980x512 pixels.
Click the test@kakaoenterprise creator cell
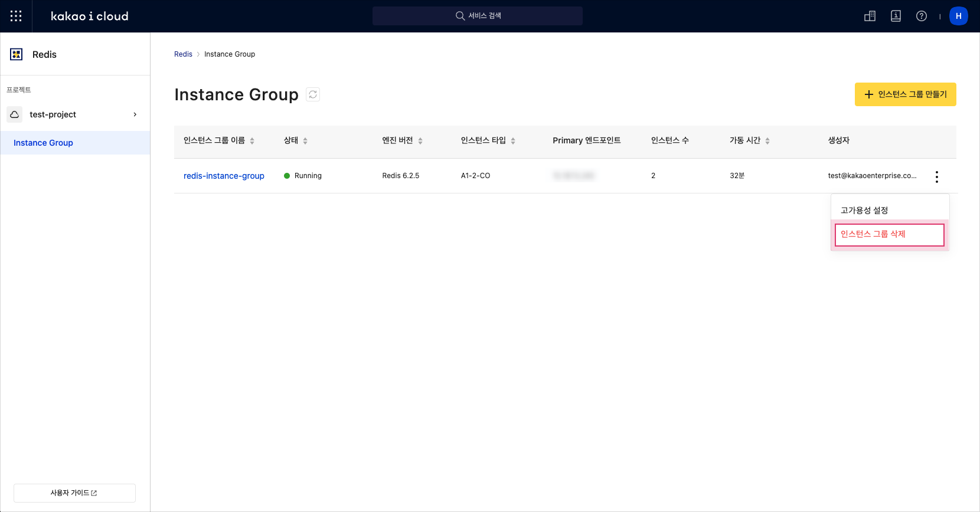(x=873, y=176)
